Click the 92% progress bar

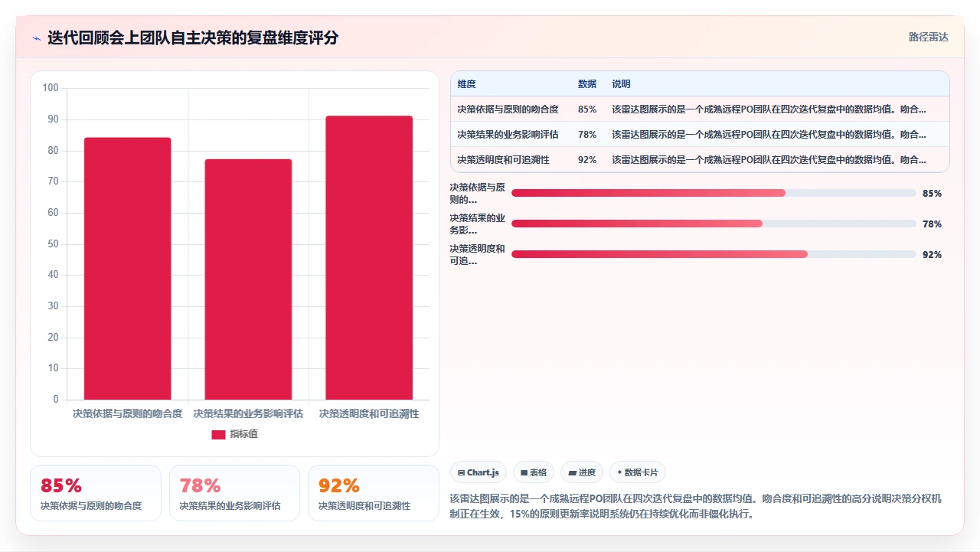[x=714, y=254]
